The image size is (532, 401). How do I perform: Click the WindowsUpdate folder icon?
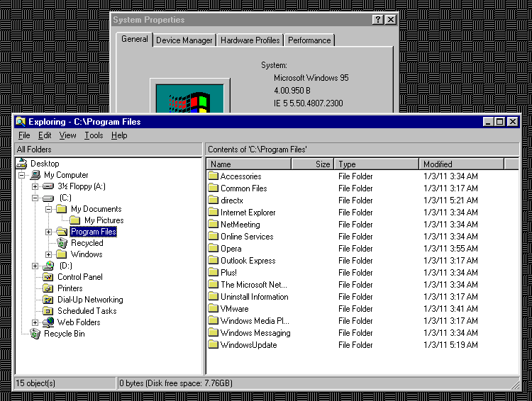[213, 345]
